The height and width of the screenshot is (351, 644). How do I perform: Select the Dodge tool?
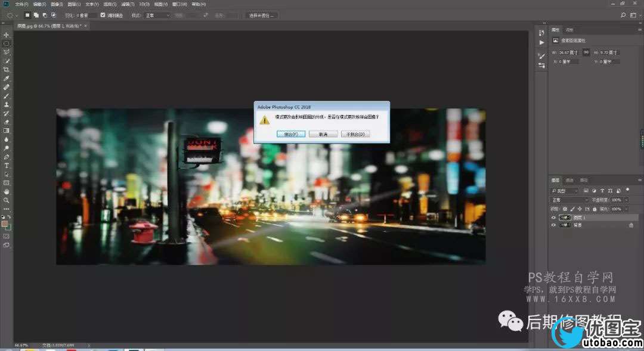6,148
